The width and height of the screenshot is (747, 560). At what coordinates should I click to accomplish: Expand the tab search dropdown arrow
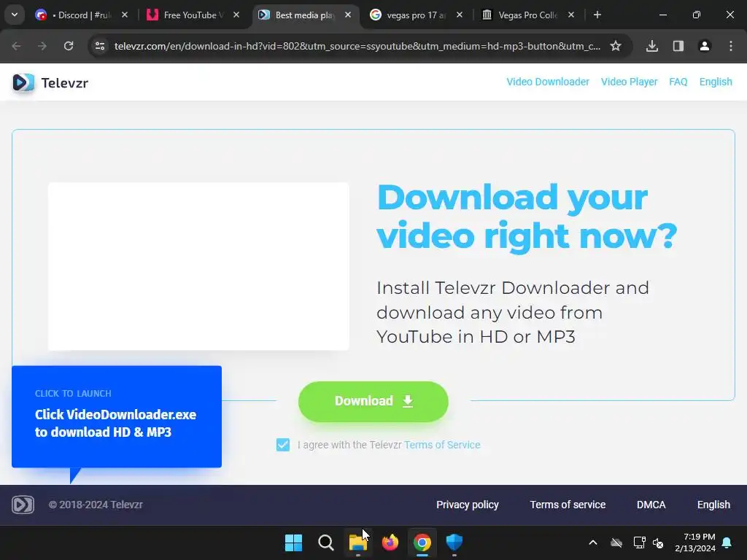click(15, 15)
